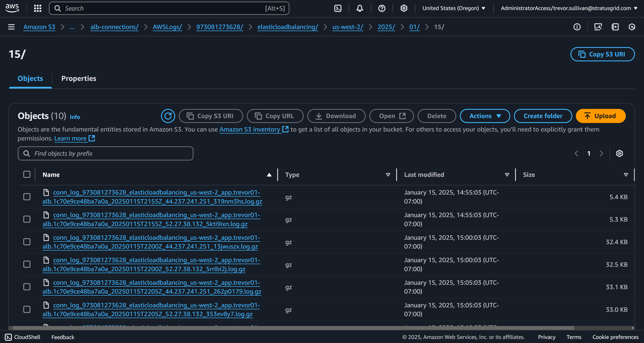
Task: Sort by Last modified column arrow
Action: click(x=507, y=175)
